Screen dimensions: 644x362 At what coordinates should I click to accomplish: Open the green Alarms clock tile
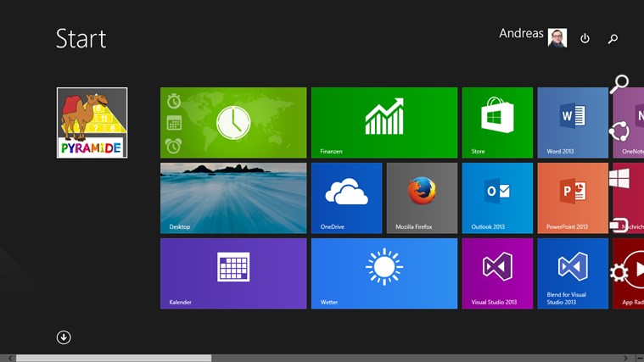(x=233, y=123)
